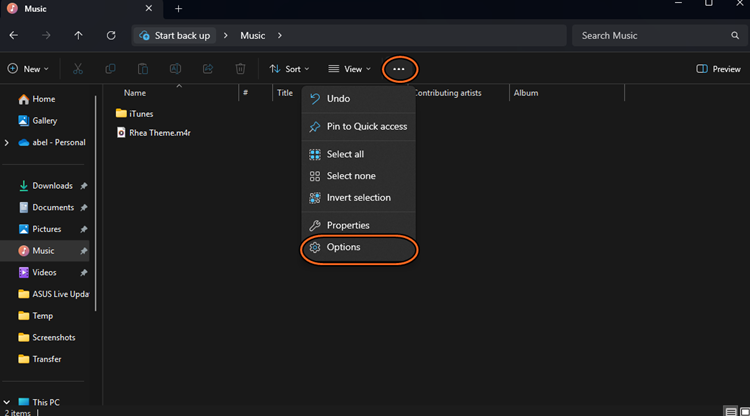Viewport: 750px width, 416px height.
Task: Click Start back up in address bar
Action: [x=175, y=35]
